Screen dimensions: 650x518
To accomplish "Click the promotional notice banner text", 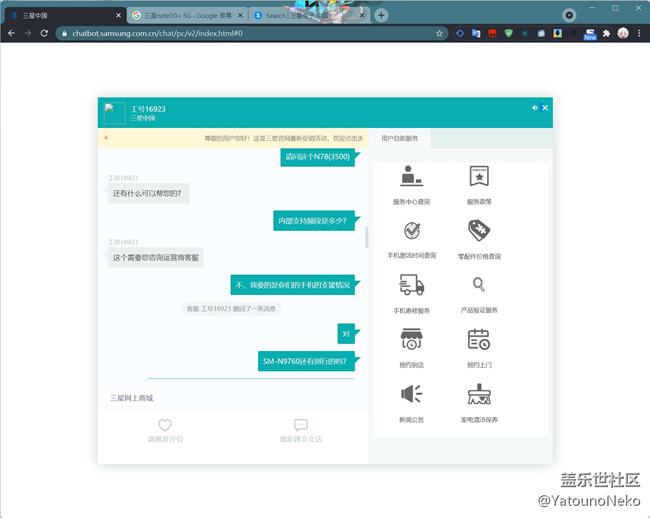I will 283,138.
